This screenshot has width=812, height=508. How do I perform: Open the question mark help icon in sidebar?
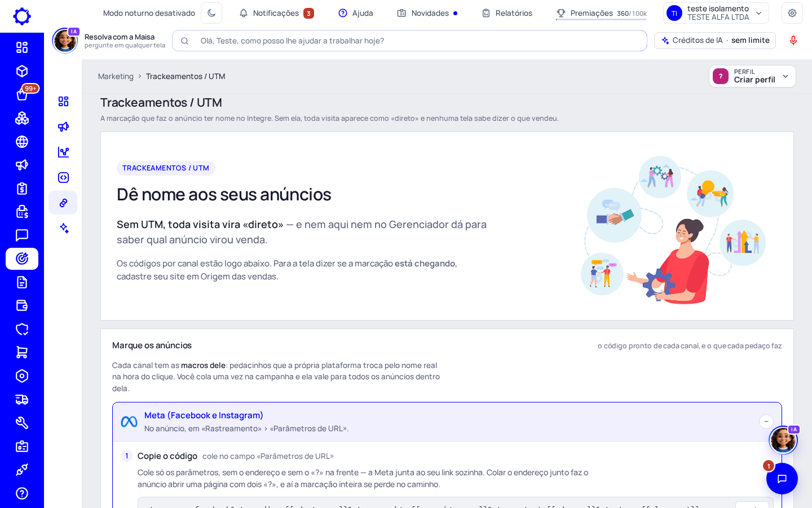click(x=22, y=493)
